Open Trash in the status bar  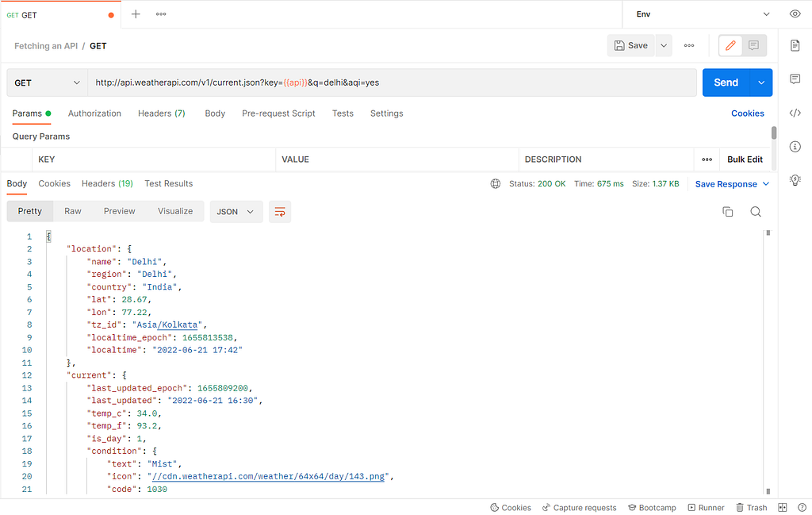click(752, 508)
